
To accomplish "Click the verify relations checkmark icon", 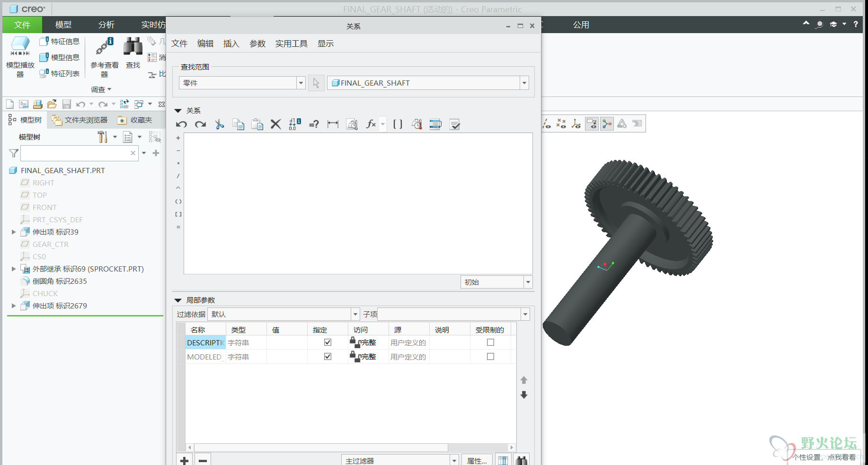I will coord(454,124).
